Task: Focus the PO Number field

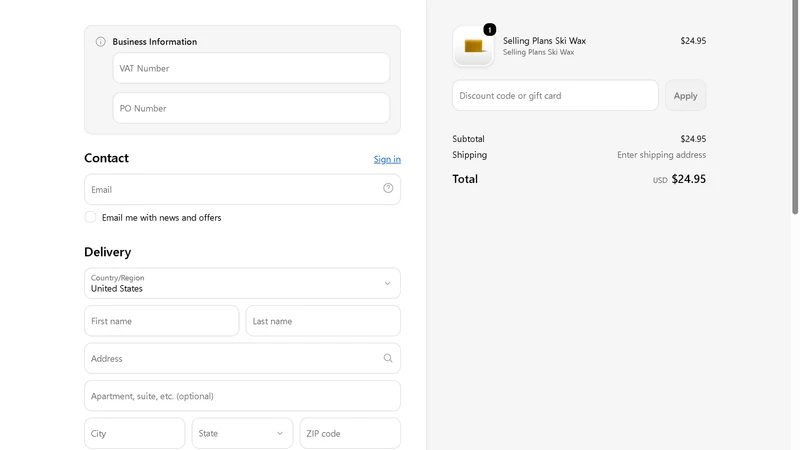Action: [x=251, y=108]
